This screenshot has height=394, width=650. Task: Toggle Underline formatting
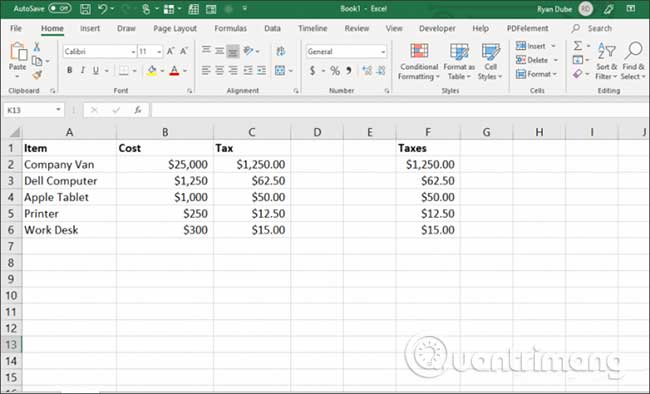point(96,71)
